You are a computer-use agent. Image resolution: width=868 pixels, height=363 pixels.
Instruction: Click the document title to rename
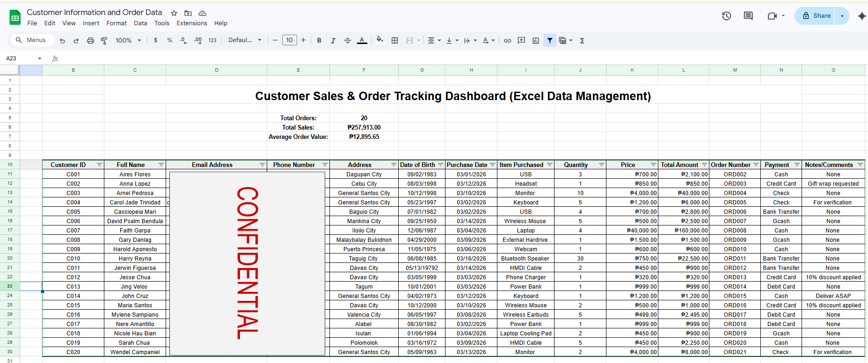(x=95, y=12)
